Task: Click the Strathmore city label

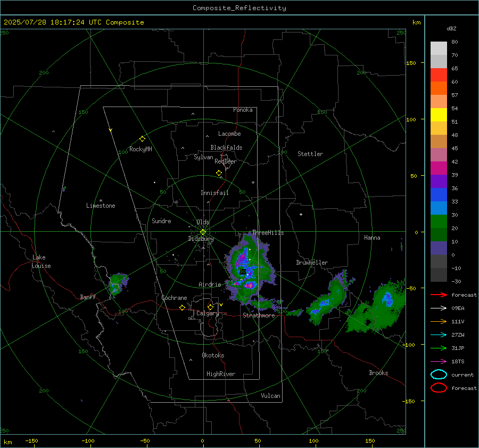Action: click(x=259, y=315)
